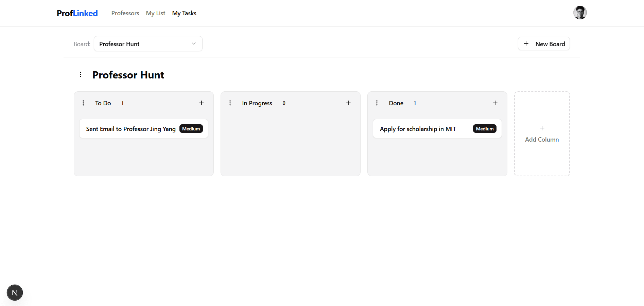Go to the Professors page
This screenshot has width=644, height=306.
[x=125, y=13]
